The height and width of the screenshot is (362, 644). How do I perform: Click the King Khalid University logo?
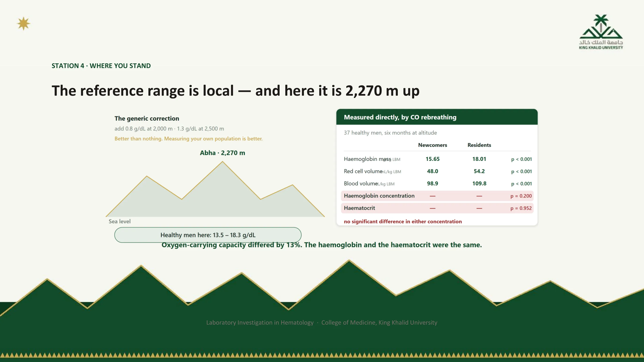coord(601,32)
